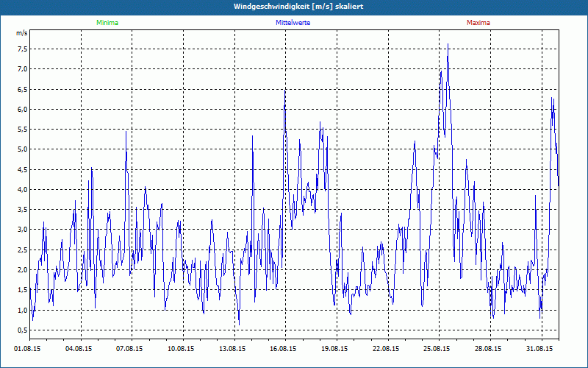Click the 19.08.15 date label
The height and width of the screenshot is (368, 588).
(x=334, y=349)
